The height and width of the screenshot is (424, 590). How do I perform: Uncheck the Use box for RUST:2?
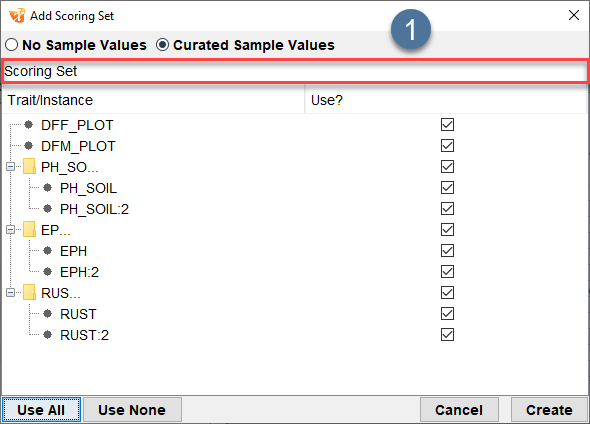447,334
